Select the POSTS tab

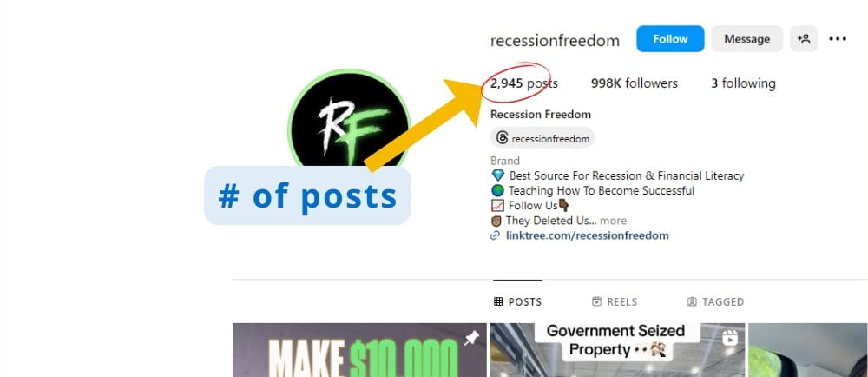click(x=517, y=301)
